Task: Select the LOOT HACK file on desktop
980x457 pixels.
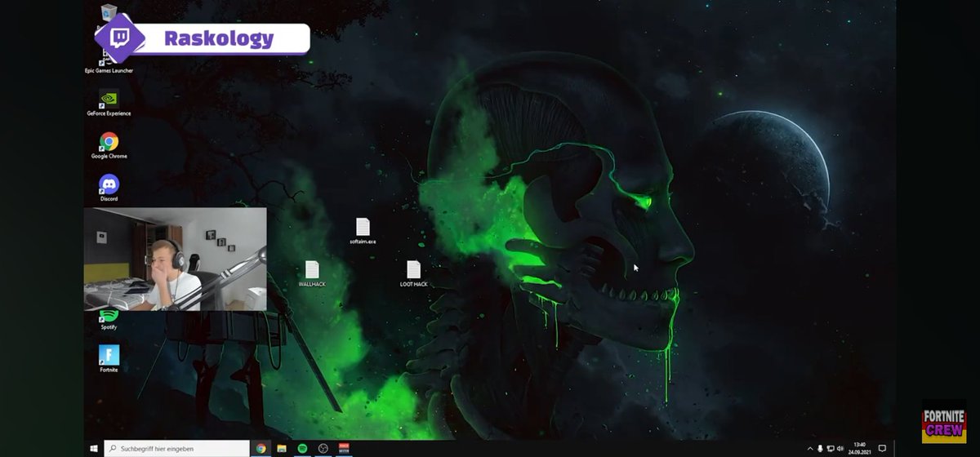Action: click(x=413, y=274)
